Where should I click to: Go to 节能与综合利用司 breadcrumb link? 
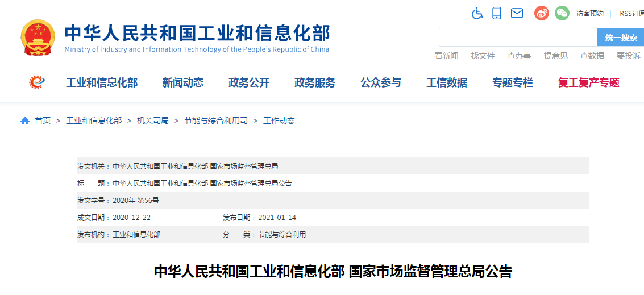215,121
